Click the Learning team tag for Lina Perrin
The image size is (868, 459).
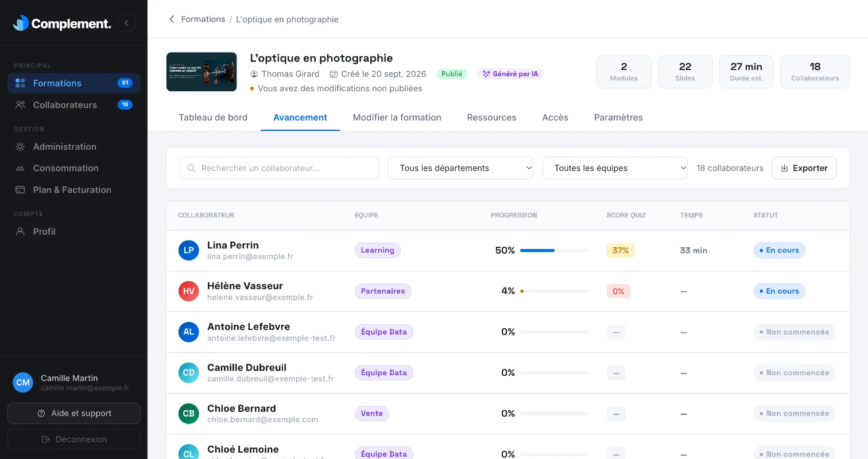tap(378, 250)
